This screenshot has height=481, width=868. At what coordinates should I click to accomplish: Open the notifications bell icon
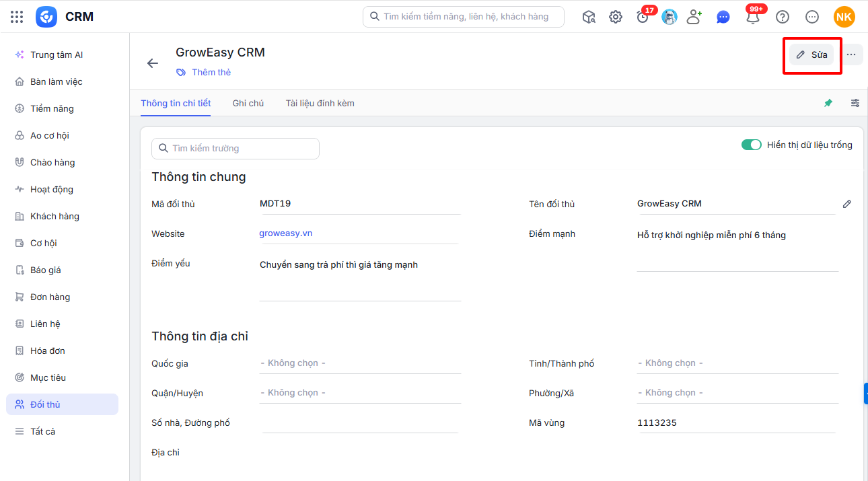[753, 17]
